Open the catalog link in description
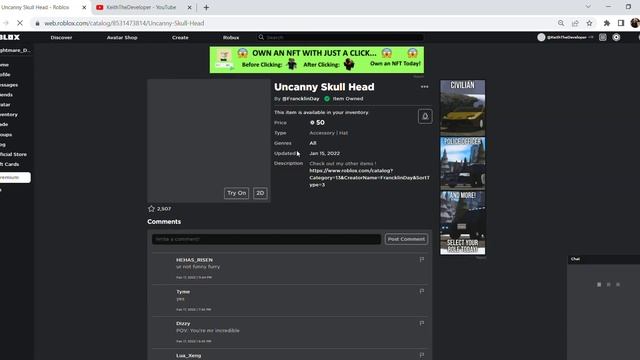 point(369,178)
